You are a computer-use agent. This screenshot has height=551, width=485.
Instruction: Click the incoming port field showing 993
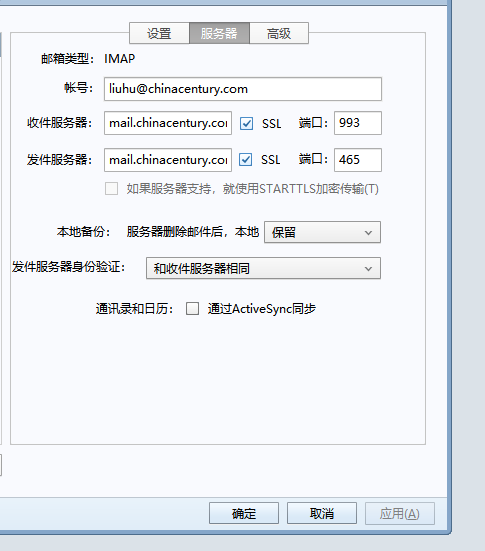click(x=358, y=123)
